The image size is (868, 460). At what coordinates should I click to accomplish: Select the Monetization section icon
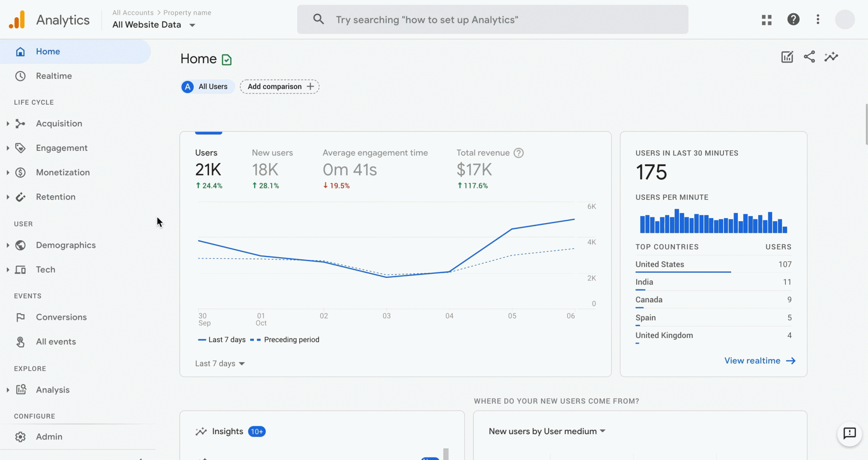21,172
